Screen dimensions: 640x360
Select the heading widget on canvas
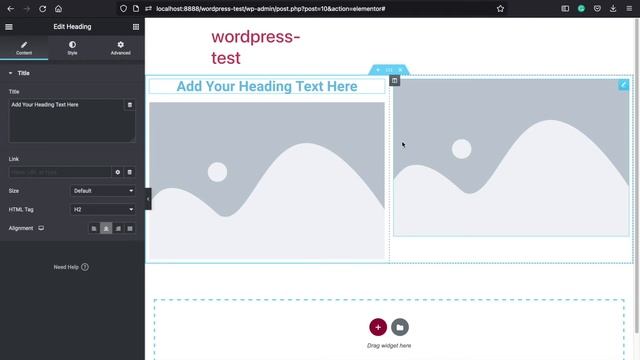(267, 87)
